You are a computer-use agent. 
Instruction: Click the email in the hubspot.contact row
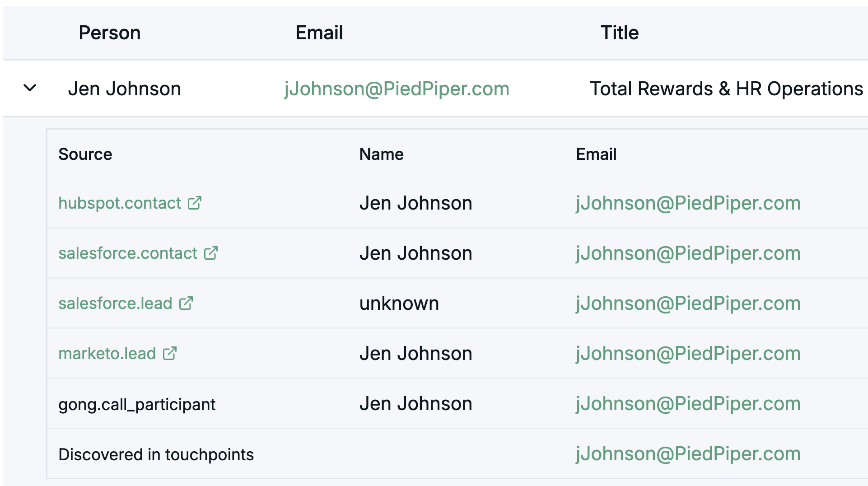(x=688, y=203)
